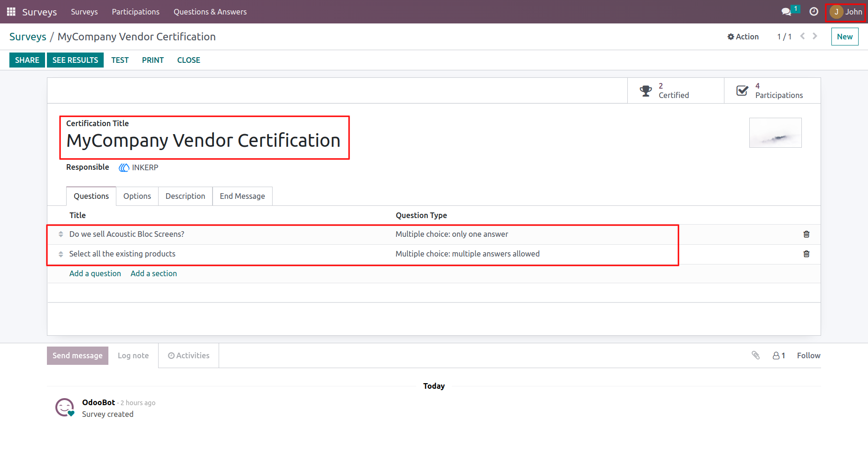This screenshot has width=868, height=453.
Task: Switch to the Options tab
Action: [x=137, y=196]
